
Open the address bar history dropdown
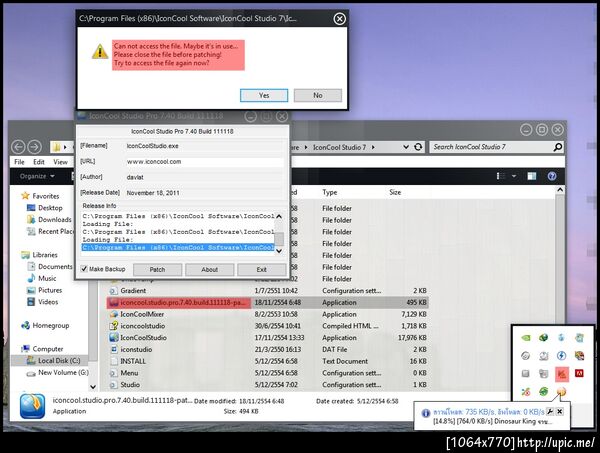pyautogui.click(x=406, y=147)
